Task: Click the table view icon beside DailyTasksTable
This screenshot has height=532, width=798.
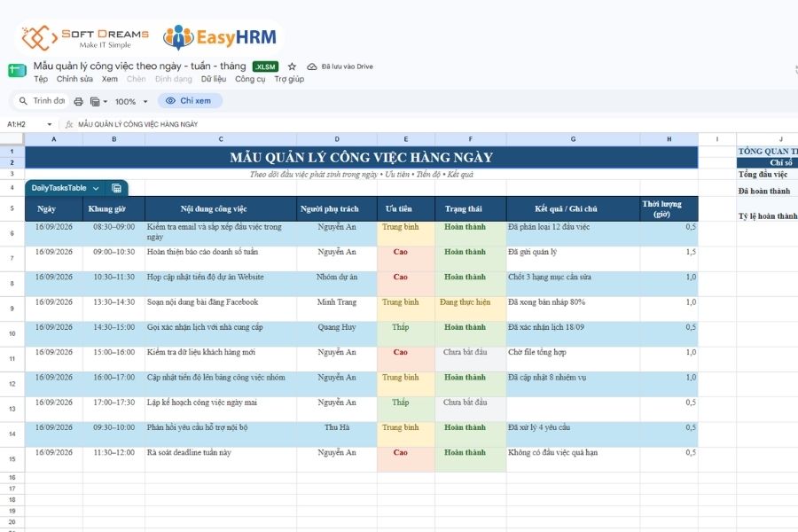Action: 116,188
